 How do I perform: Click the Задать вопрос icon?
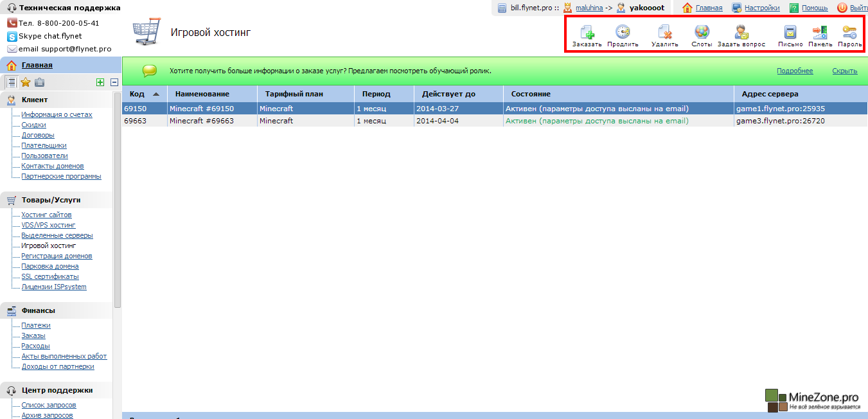click(x=741, y=33)
